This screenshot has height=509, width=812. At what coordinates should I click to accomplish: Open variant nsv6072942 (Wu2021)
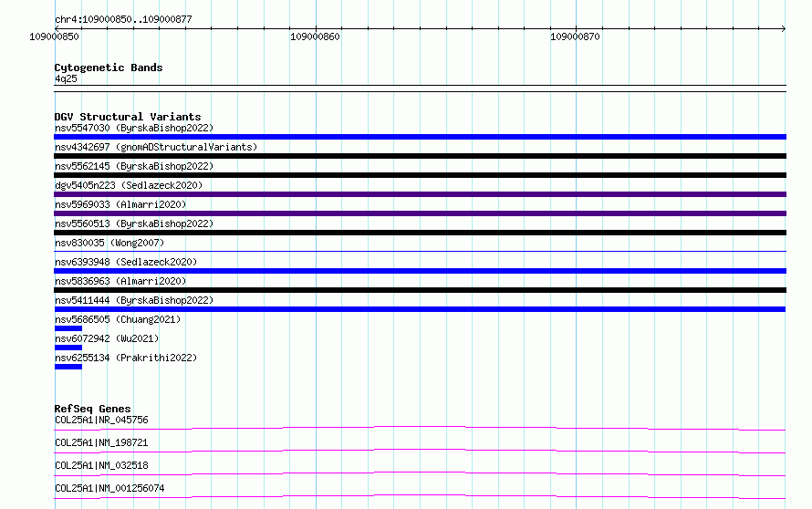pos(107,338)
